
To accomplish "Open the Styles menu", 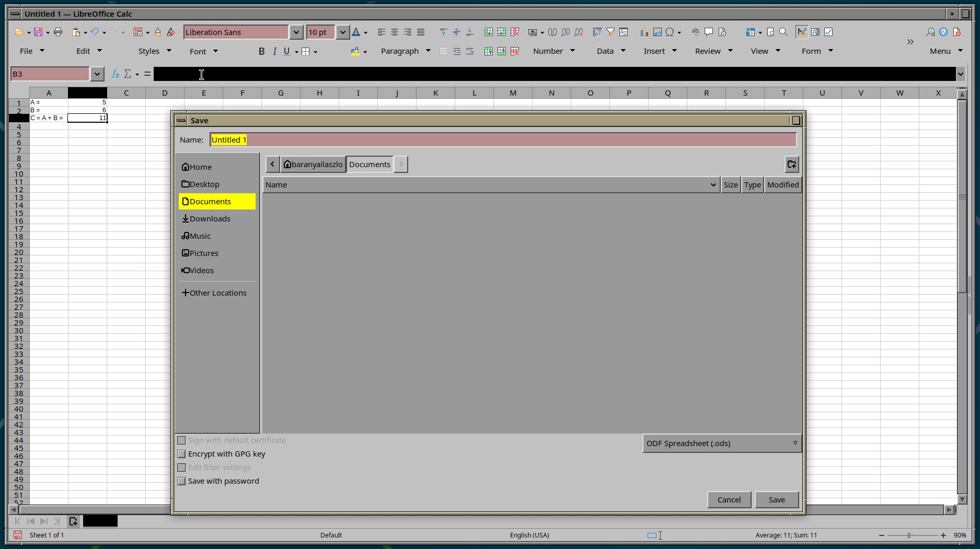I will point(155,51).
